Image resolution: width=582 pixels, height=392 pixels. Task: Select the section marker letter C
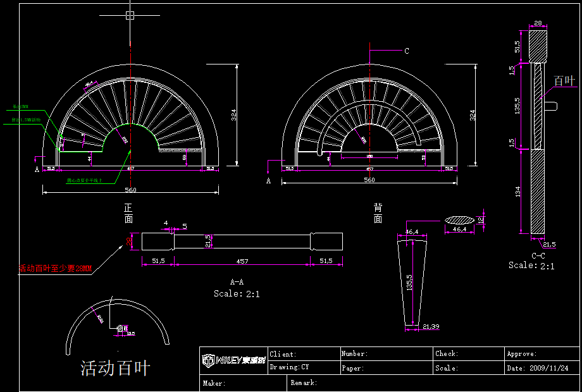click(x=406, y=51)
